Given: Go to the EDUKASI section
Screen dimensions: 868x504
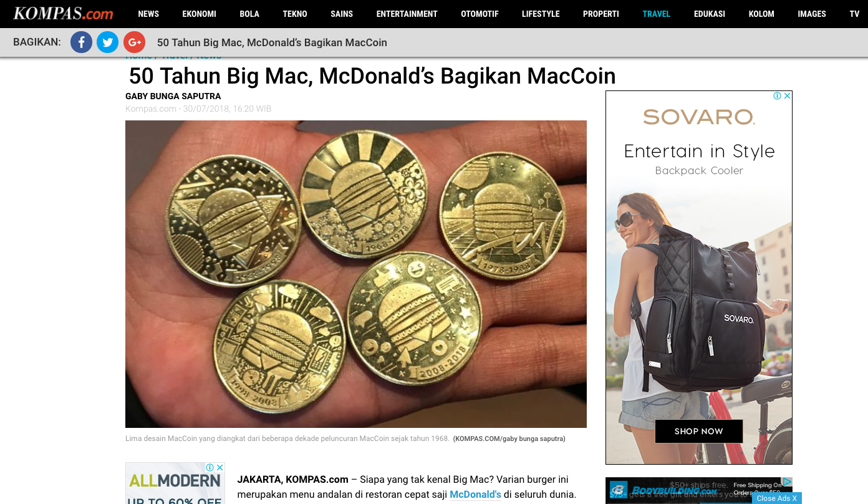Looking at the screenshot, I should coord(710,14).
